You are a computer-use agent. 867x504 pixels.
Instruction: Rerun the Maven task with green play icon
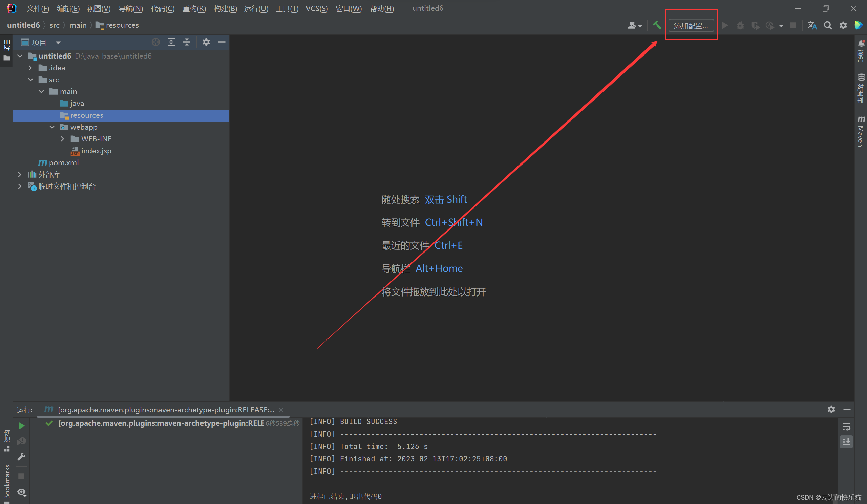21,425
